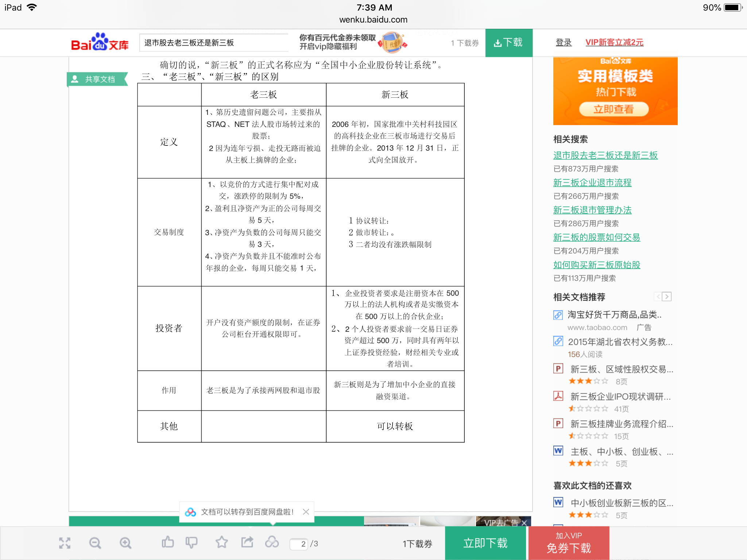
Task: Favorite the document with star icon
Action: click(x=221, y=542)
